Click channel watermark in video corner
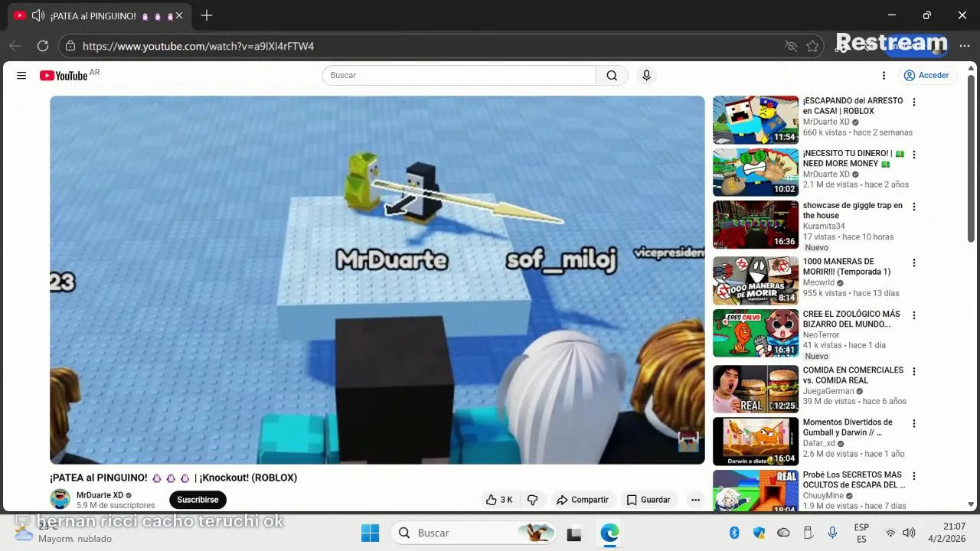 (688, 442)
